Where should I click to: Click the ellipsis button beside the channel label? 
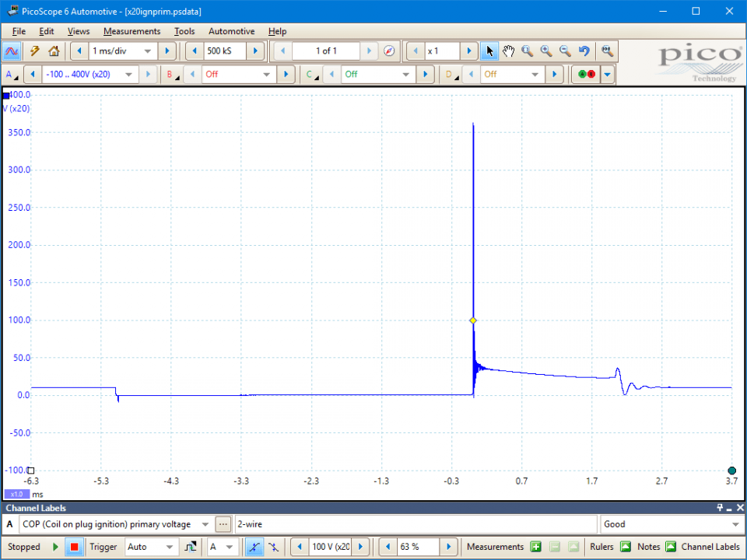(223, 524)
